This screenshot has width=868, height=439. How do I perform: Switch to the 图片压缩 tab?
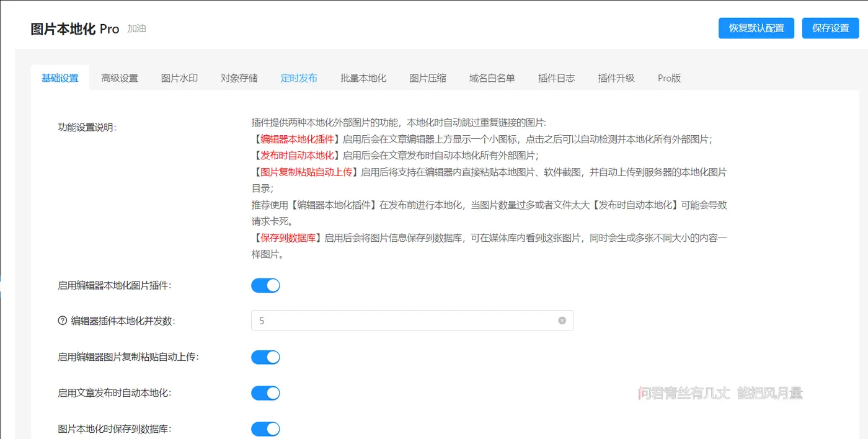pyautogui.click(x=428, y=78)
